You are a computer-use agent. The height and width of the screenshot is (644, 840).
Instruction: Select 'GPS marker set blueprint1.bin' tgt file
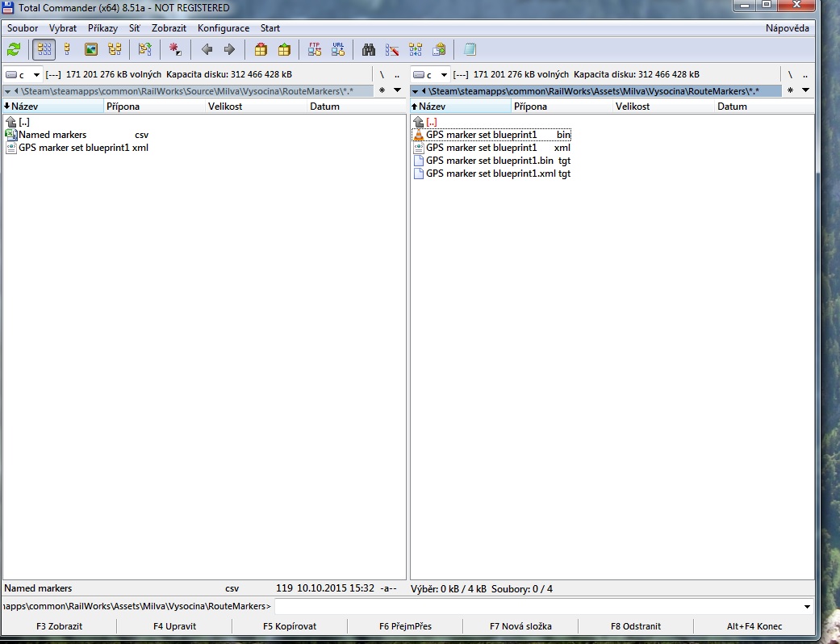pos(491,161)
